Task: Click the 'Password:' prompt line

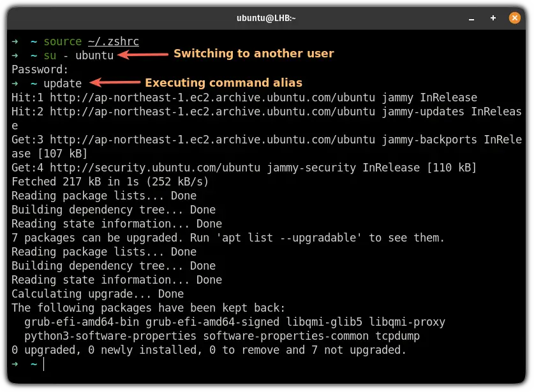Action: pyautogui.click(x=40, y=69)
